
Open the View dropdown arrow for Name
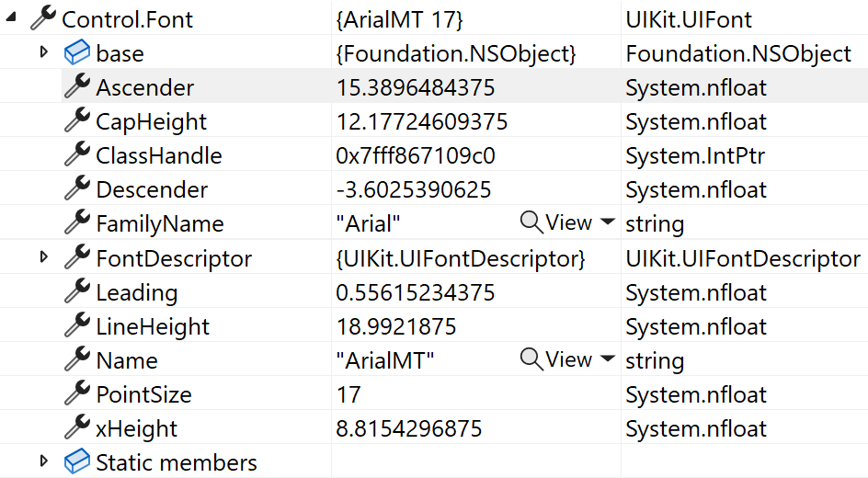[x=607, y=359]
